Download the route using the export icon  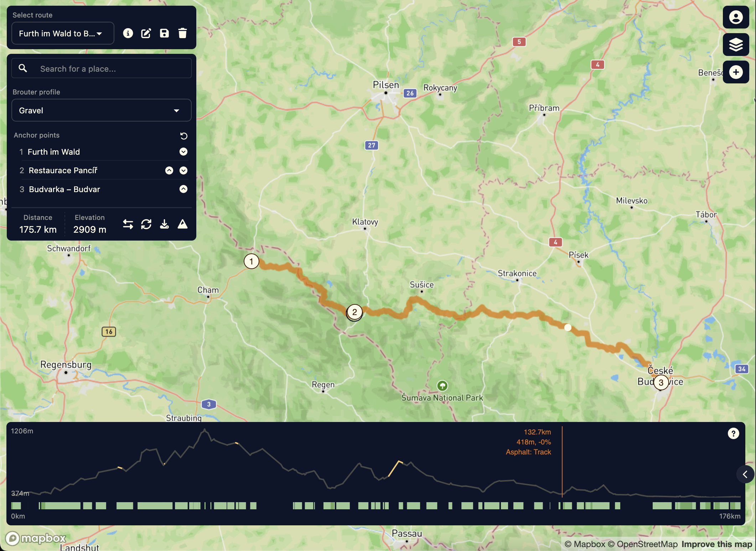pyautogui.click(x=164, y=224)
